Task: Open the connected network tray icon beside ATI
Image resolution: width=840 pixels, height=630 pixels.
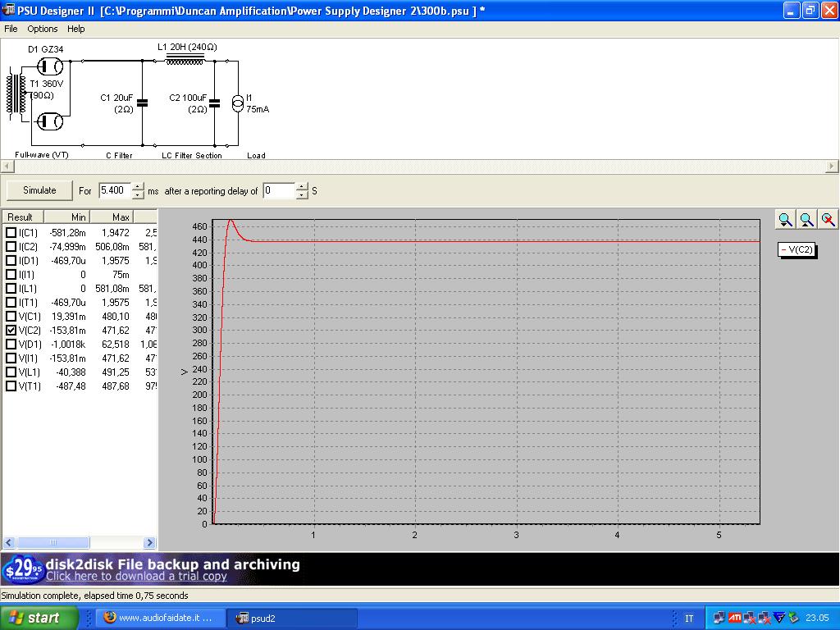Action: 719,619
